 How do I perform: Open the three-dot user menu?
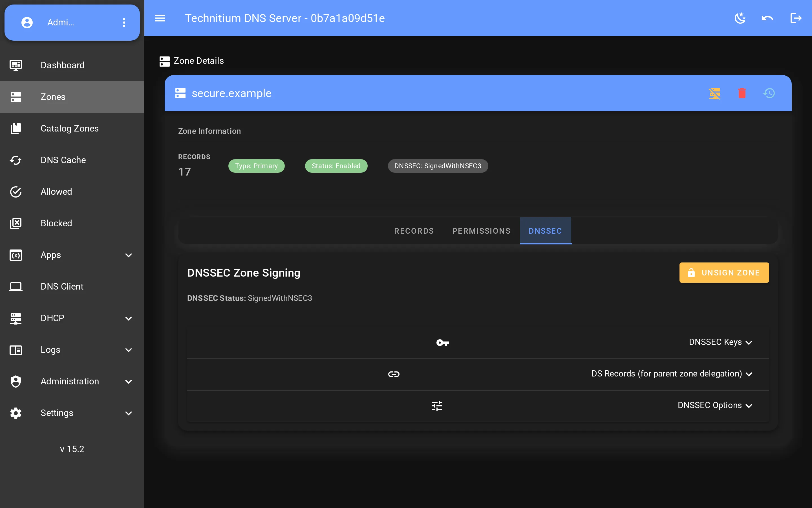click(124, 23)
